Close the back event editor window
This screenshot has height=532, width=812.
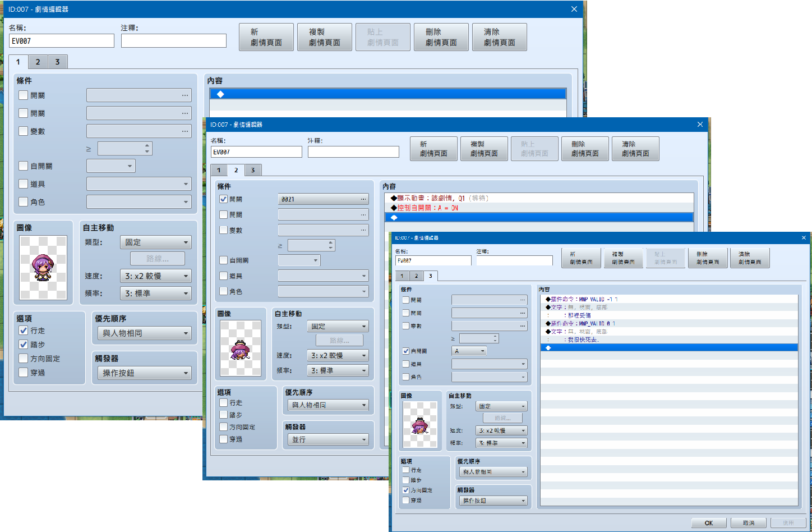click(574, 9)
